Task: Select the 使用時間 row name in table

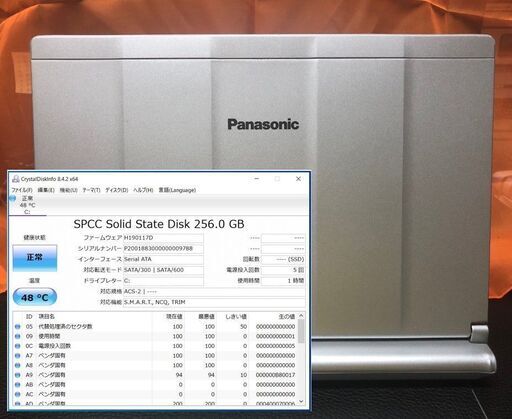Action: point(49,336)
